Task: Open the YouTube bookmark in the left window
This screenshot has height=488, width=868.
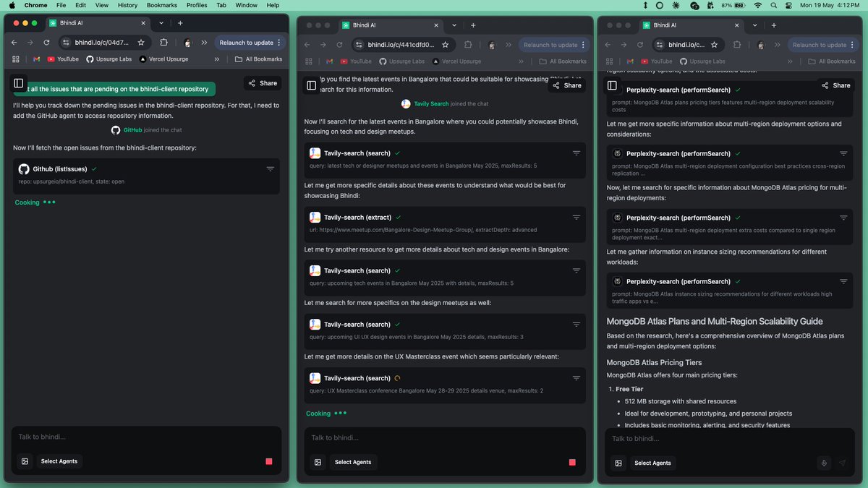Action: [x=63, y=59]
